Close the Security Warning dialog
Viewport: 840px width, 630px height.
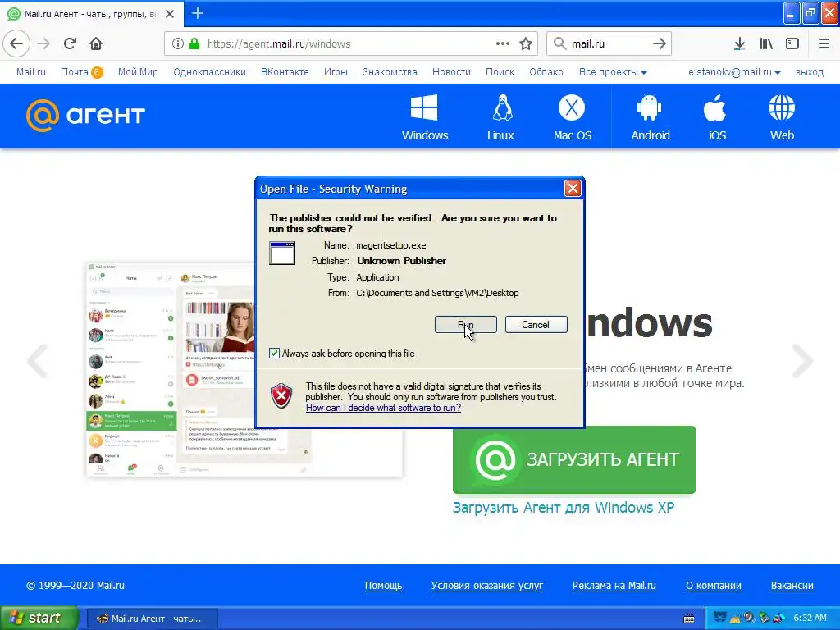coord(573,188)
